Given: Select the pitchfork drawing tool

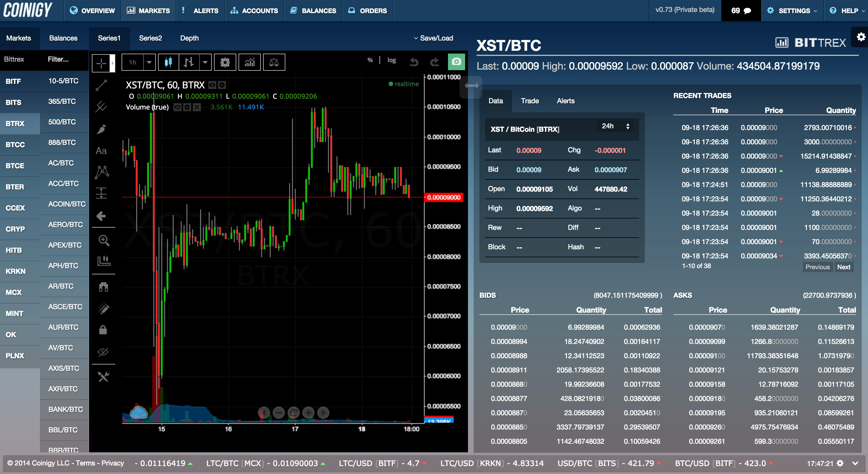Looking at the screenshot, I should pyautogui.click(x=101, y=107).
